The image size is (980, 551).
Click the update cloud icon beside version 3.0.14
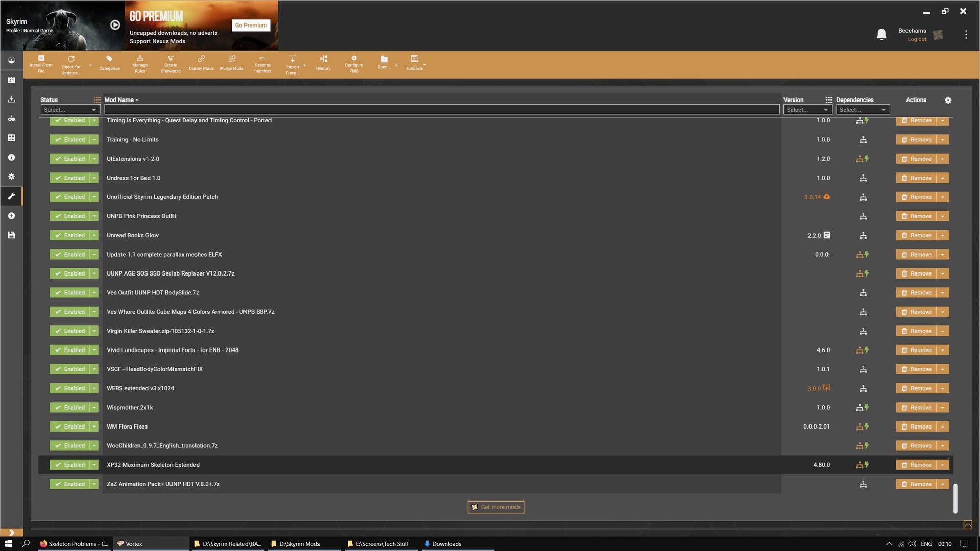(827, 197)
